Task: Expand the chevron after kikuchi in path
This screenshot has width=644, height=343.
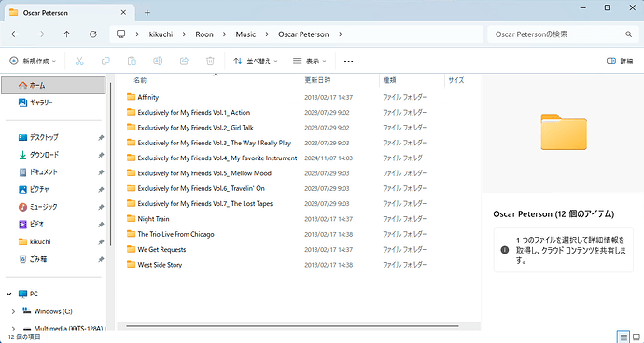Action: (185, 34)
